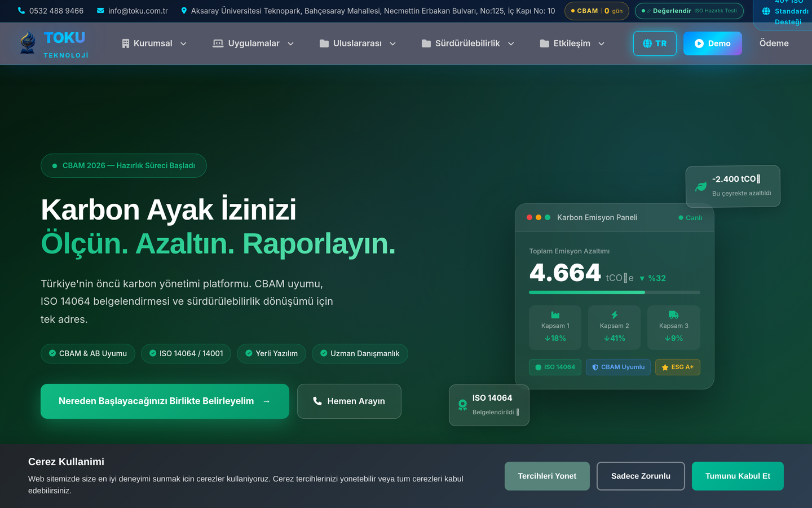Click the Kapsam 3 card showing 9%
Image resolution: width=812 pixels, height=508 pixels.
(674, 327)
